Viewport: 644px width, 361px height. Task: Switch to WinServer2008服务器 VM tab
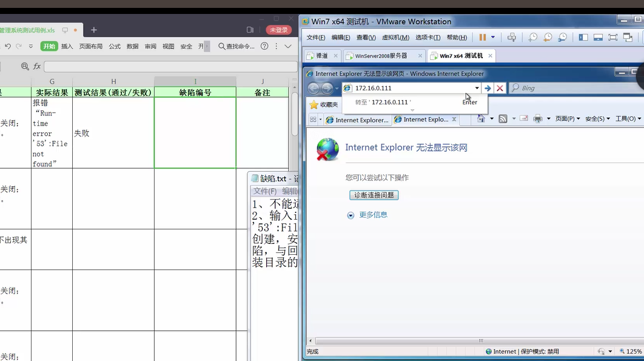tap(381, 56)
